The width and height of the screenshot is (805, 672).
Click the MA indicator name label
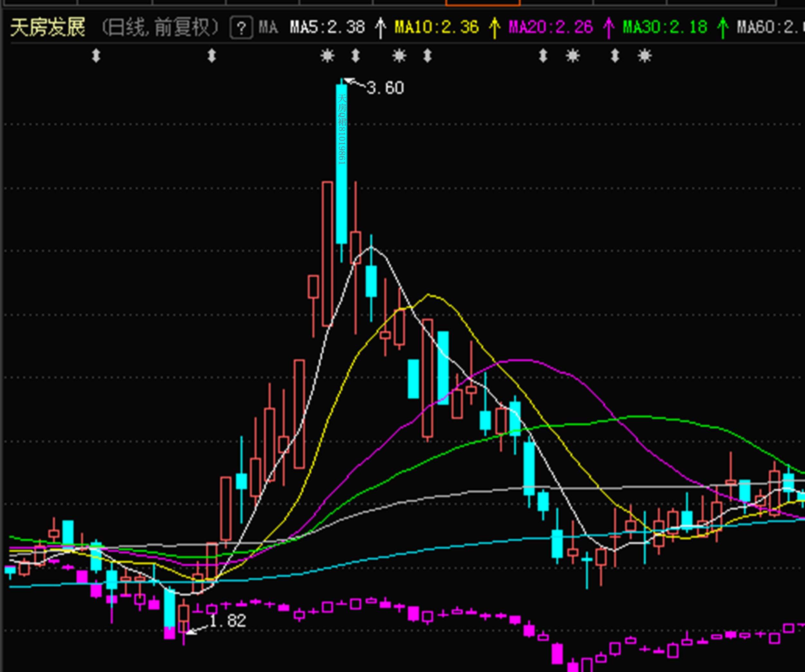tap(268, 28)
